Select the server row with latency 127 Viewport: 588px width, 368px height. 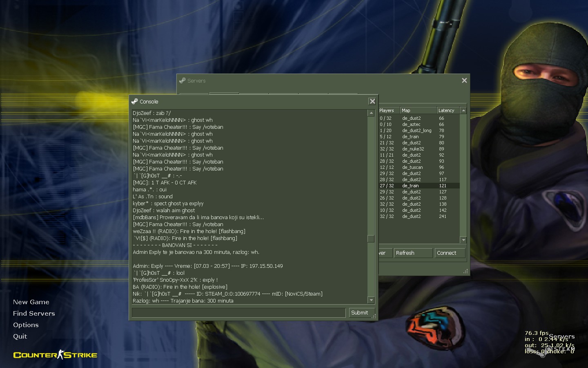coord(419,192)
